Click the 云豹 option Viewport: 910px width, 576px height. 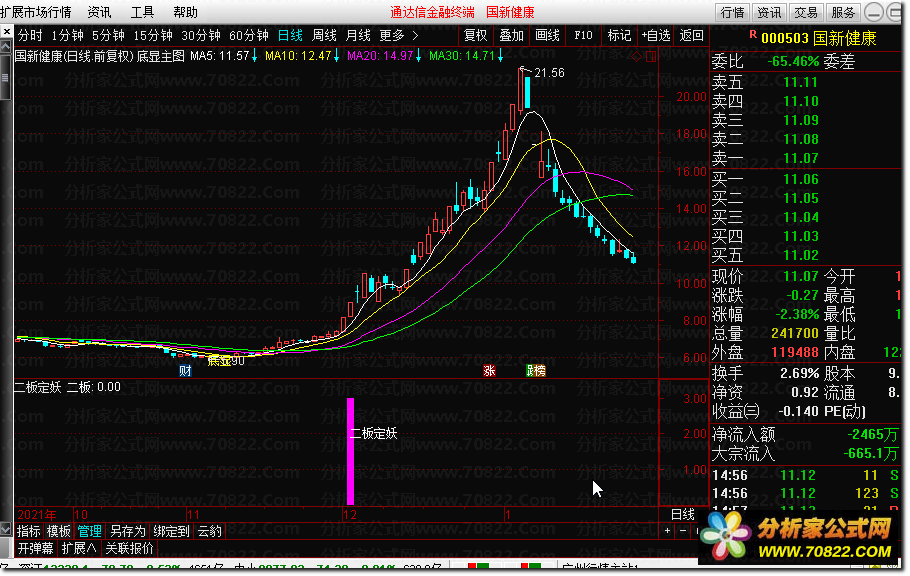(x=210, y=531)
